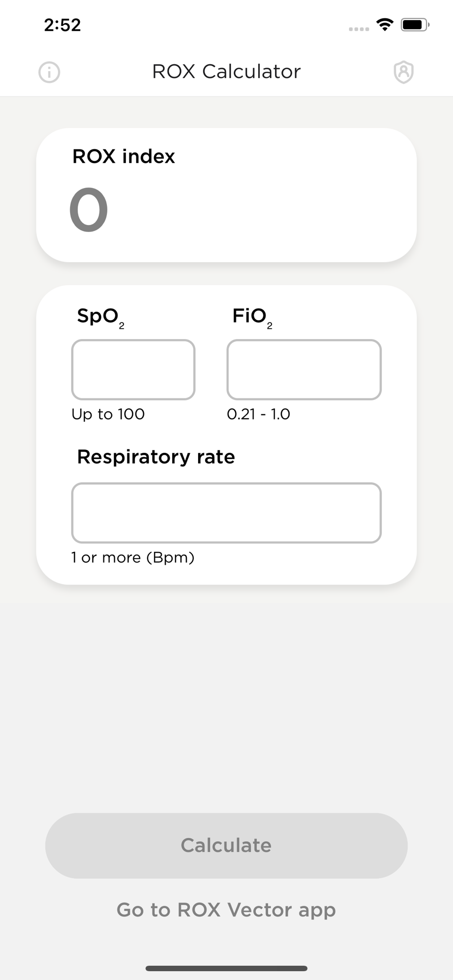
Task: Open the Go to ROX Vector app link
Action: coord(226,910)
